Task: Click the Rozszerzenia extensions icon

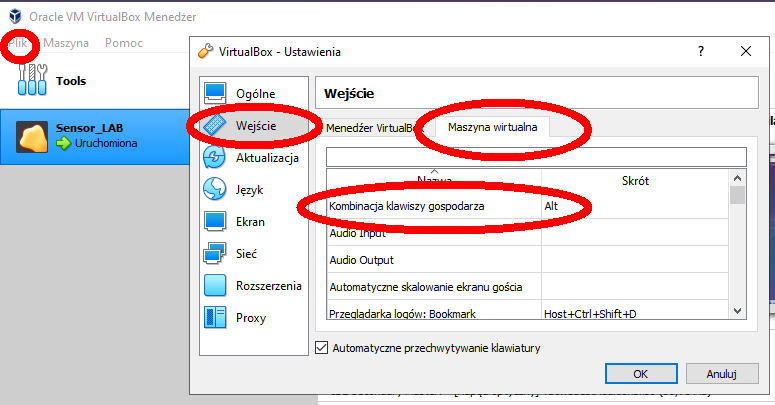Action: tap(215, 285)
